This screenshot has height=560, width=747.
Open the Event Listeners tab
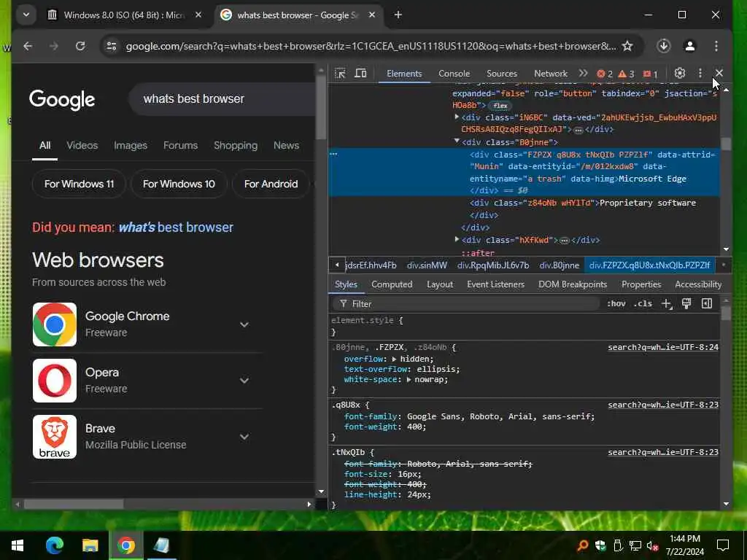coord(495,284)
